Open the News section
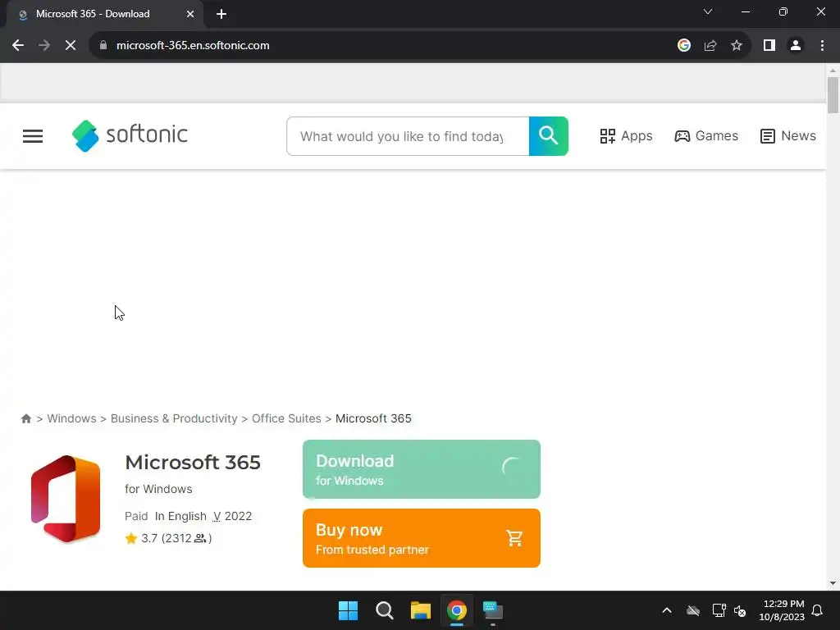840x630 pixels. click(x=788, y=136)
